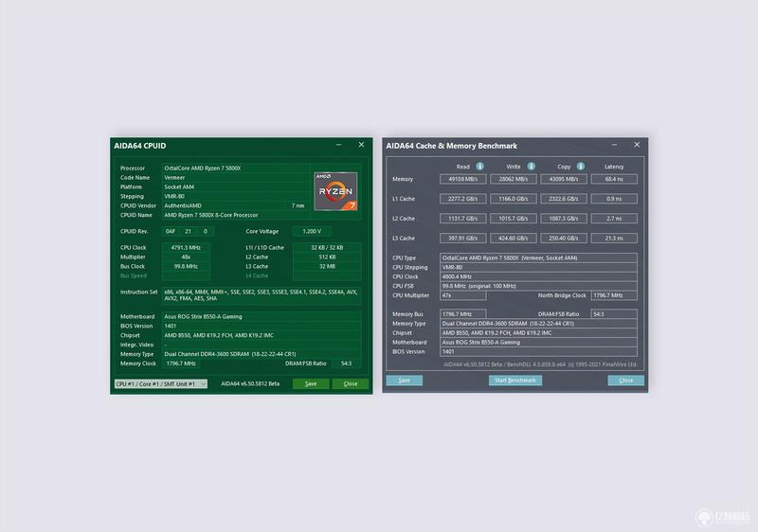
Task: Select L1 Cache Copy value 2322.6 GB/s
Action: coord(564,199)
